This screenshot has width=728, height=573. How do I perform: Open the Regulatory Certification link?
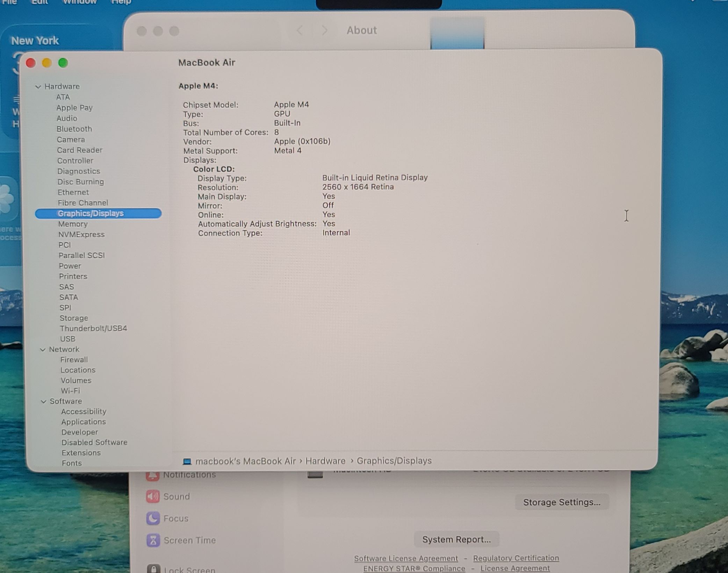516,558
